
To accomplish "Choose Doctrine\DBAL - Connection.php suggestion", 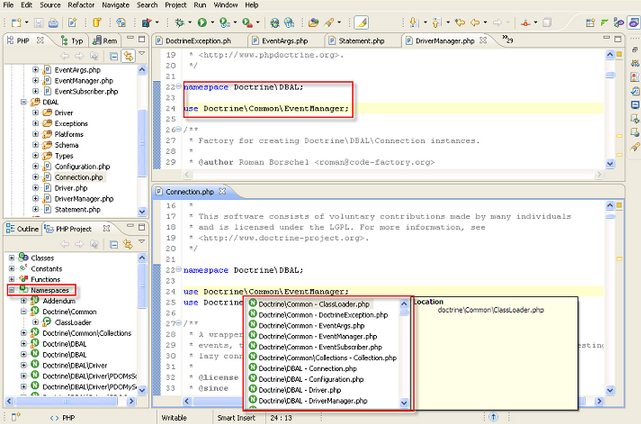I will pos(307,369).
